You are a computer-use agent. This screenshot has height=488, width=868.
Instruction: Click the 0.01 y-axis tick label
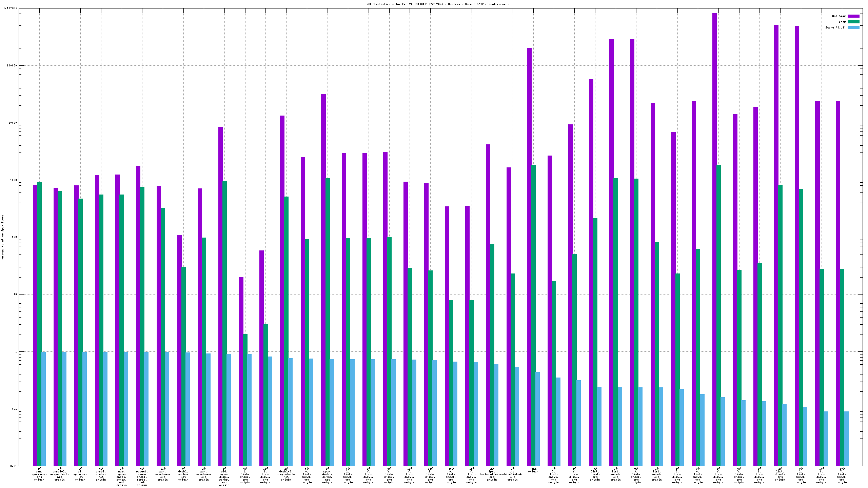click(14, 466)
